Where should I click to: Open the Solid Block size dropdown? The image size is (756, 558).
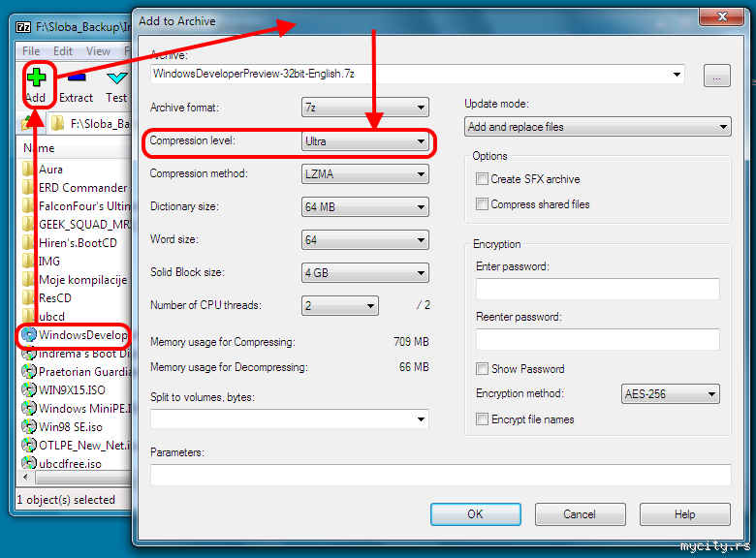point(365,273)
